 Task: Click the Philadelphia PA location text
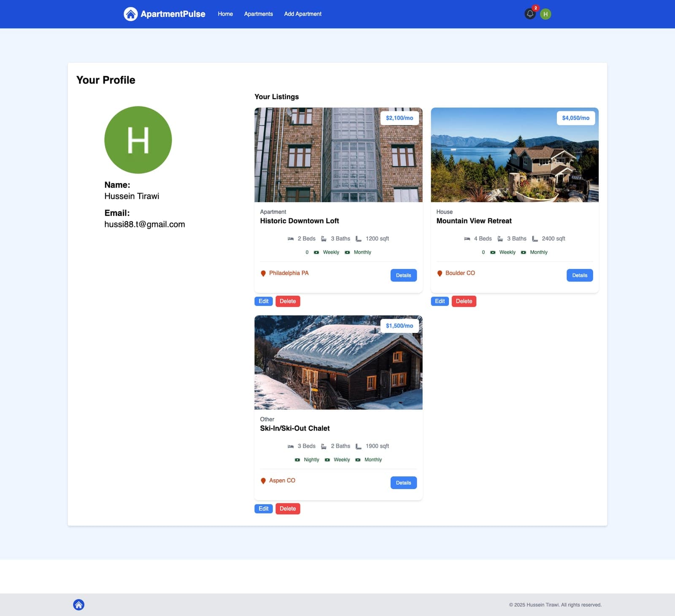[289, 273]
